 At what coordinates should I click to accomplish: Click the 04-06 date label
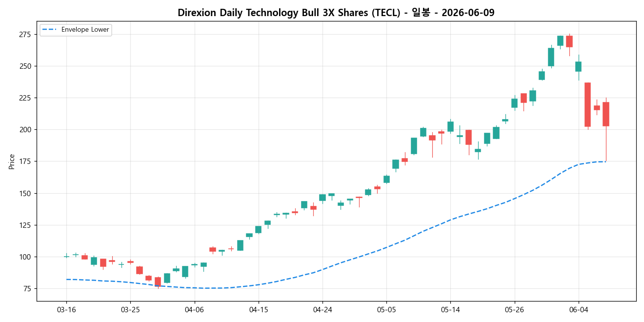pos(195,310)
